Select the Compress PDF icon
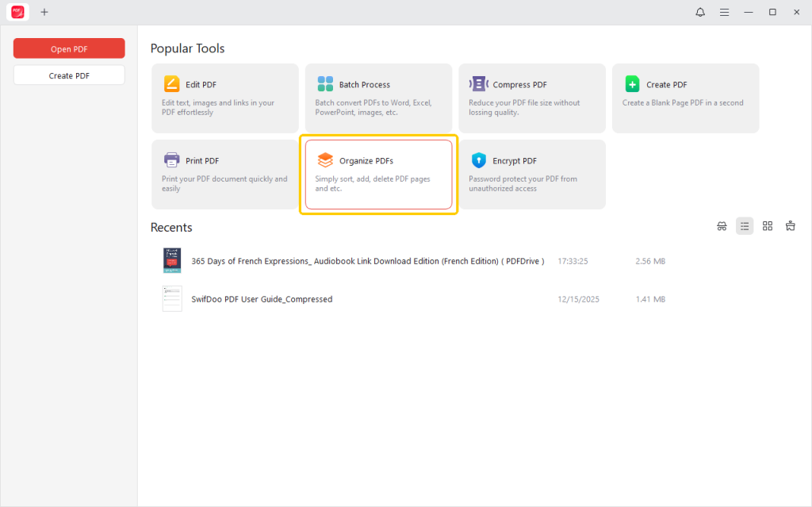The width and height of the screenshot is (812, 507). tap(478, 84)
